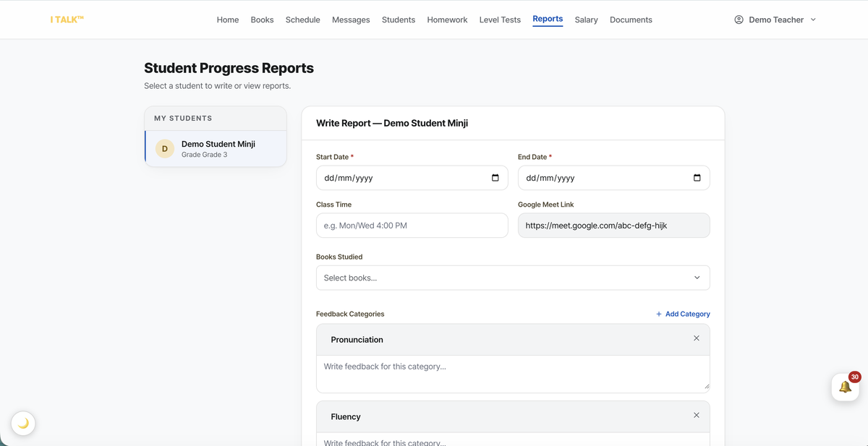The image size is (868, 446).
Task: Open the Documents page
Action: coord(631,20)
